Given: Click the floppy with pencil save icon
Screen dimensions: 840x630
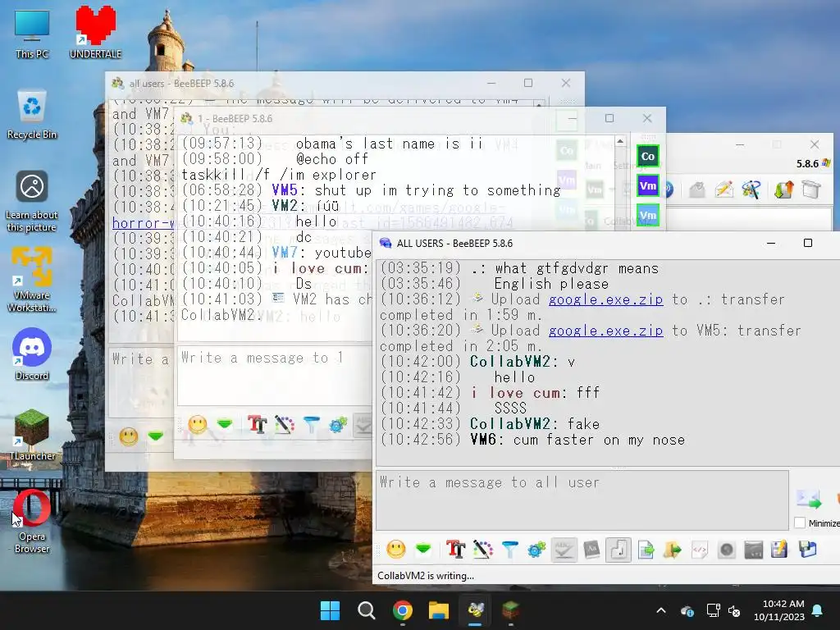Looking at the screenshot, I should 780,549.
